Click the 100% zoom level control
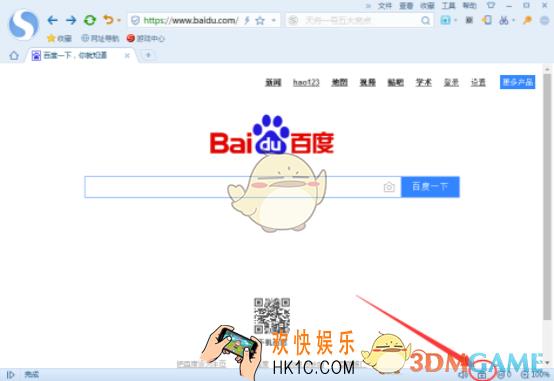Screen dimensions: 554x381 536,374
